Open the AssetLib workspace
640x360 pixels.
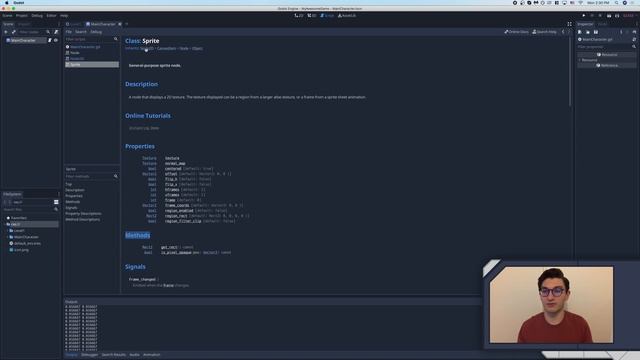pyautogui.click(x=347, y=16)
